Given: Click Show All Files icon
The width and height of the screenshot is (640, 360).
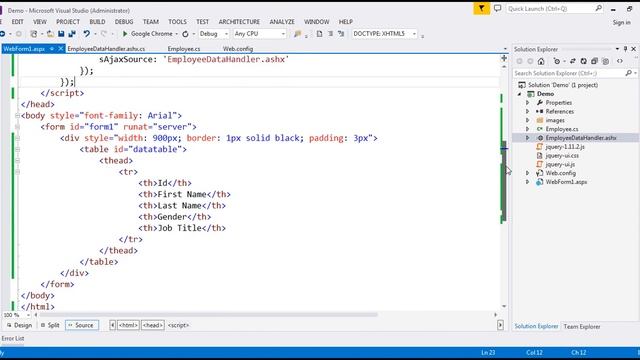Looking at the screenshot, I should [606, 61].
